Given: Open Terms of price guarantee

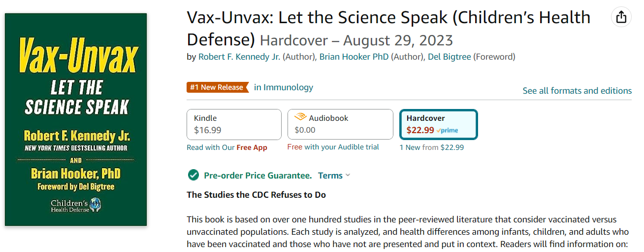Looking at the screenshot, I should click(330, 175).
